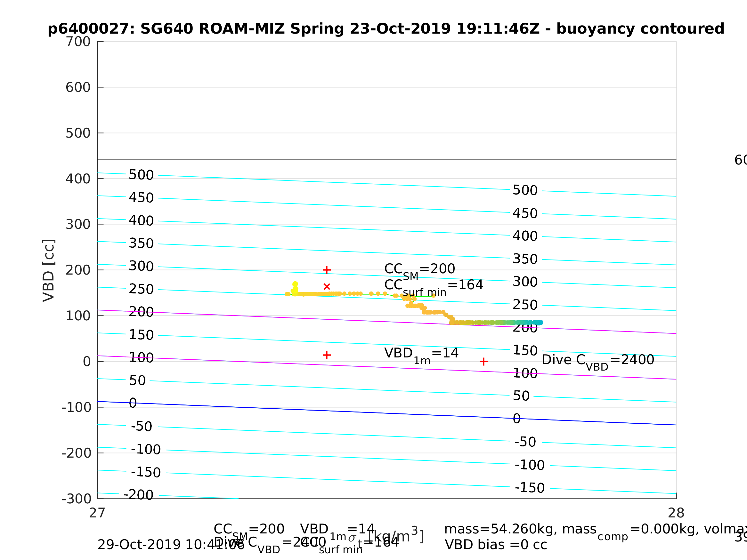Click the right-side contour label '-100'

coord(530,465)
